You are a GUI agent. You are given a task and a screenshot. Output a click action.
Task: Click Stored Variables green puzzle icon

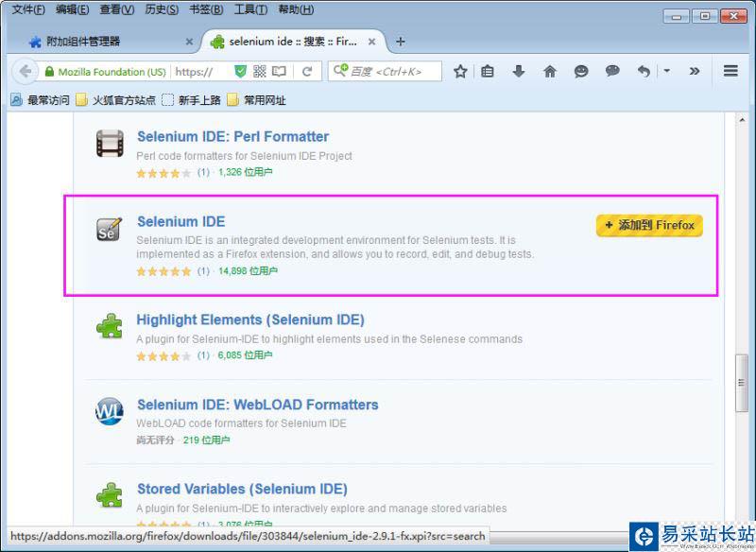110,494
